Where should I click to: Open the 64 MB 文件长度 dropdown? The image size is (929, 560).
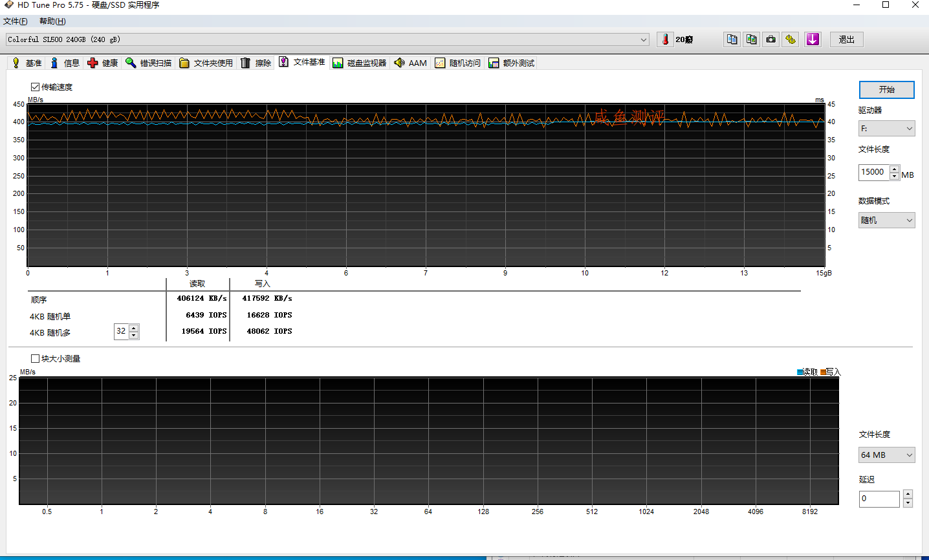tap(886, 455)
